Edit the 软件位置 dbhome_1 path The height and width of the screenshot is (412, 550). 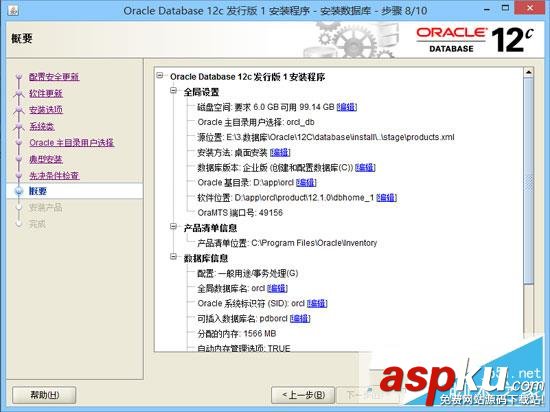[x=387, y=198]
